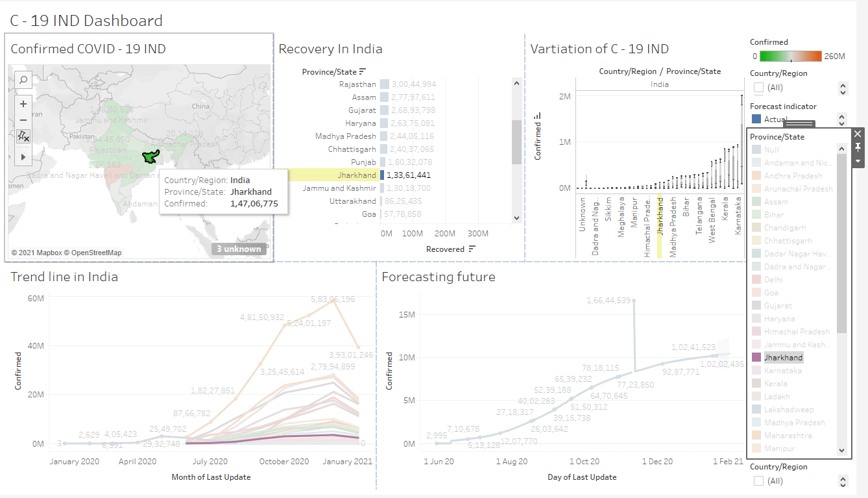
Task: Click the Jharkhand bar in Recovery chart
Action: 382,175
